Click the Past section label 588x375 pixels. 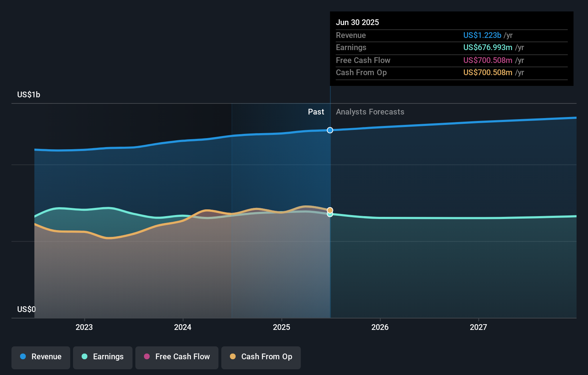[316, 112]
